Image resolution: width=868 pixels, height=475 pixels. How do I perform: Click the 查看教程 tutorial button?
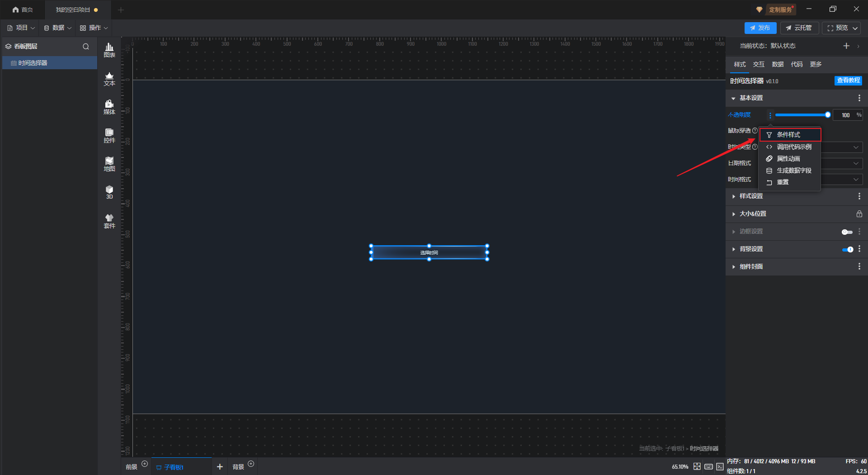tap(848, 81)
